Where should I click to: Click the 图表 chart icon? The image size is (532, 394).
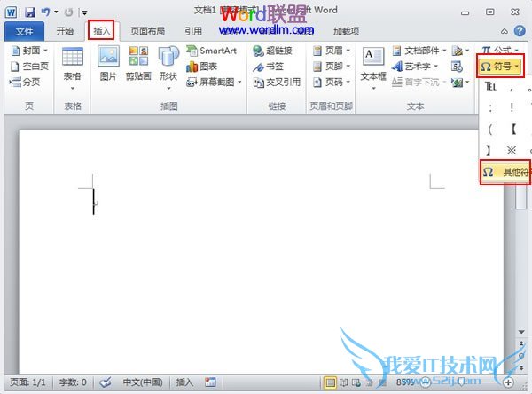[x=202, y=67]
